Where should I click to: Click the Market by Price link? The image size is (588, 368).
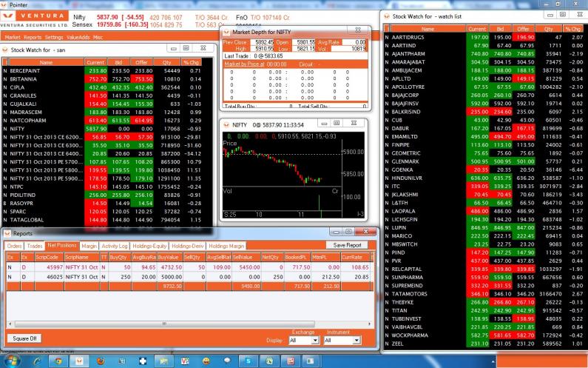point(245,64)
